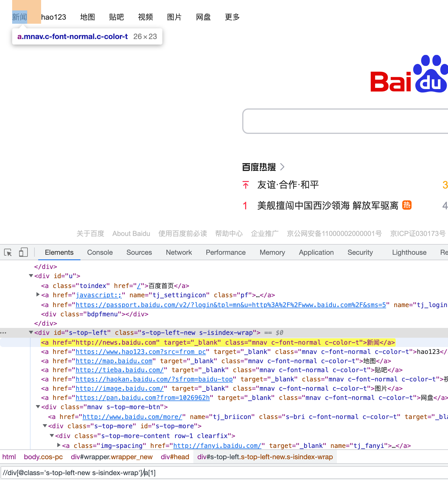Expand the img-spacing fanyi anchor node
Image resolution: width=448 pixels, height=480 pixels.
click(59, 445)
